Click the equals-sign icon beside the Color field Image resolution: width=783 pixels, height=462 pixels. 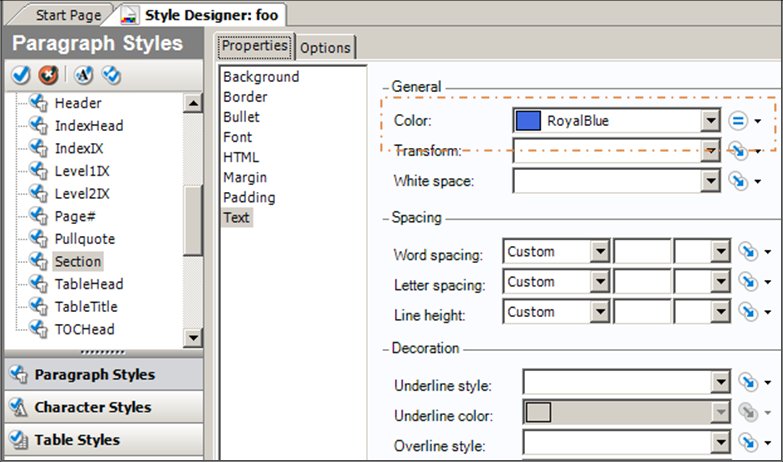coord(737,121)
